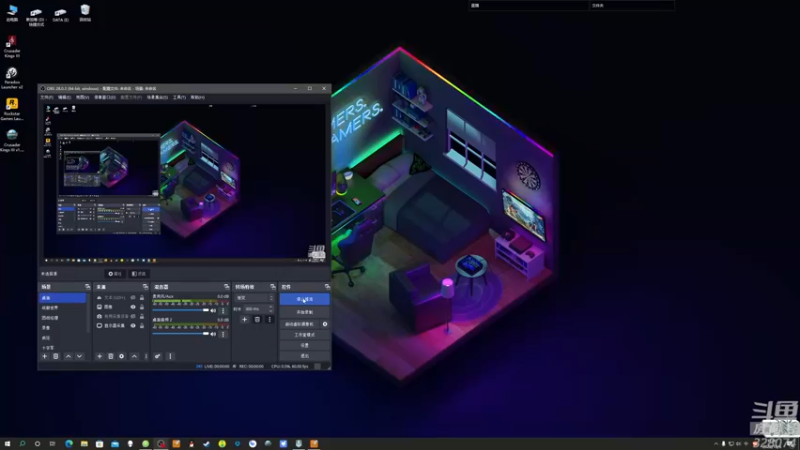Image resolution: width=800 pixels, height=450 pixels.
Task: Delete selected scene using Scenes trash icon
Action: pyautogui.click(x=56, y=356)
